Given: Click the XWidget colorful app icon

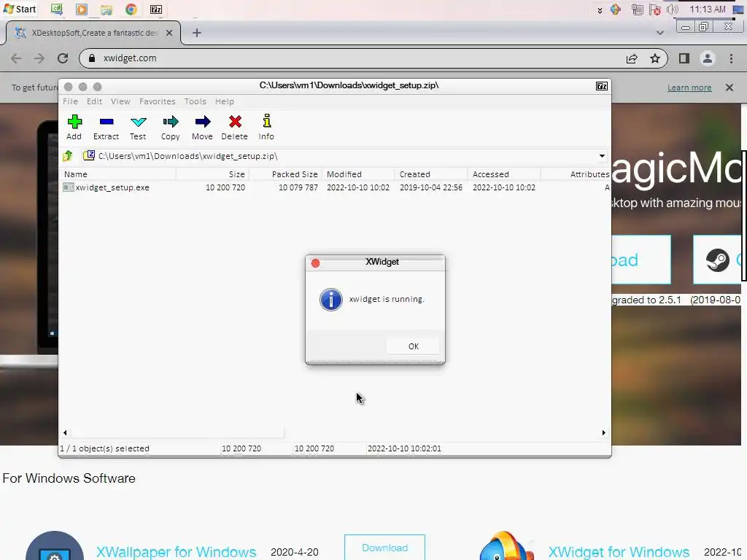Looking at the screenshot, I should coord(506,546).
